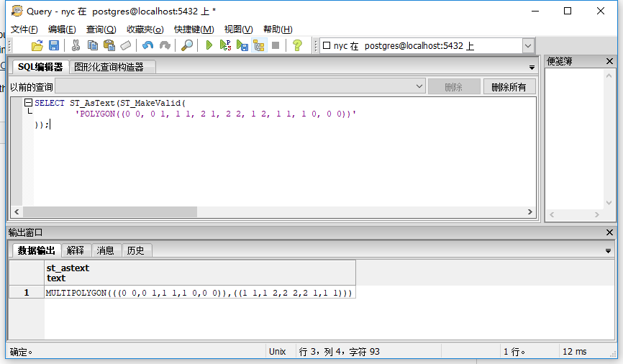Click the scratch pad scroll down arrow
Viewport: 623px width, 364px height.
pyautogui.click(x=609, y=203)
